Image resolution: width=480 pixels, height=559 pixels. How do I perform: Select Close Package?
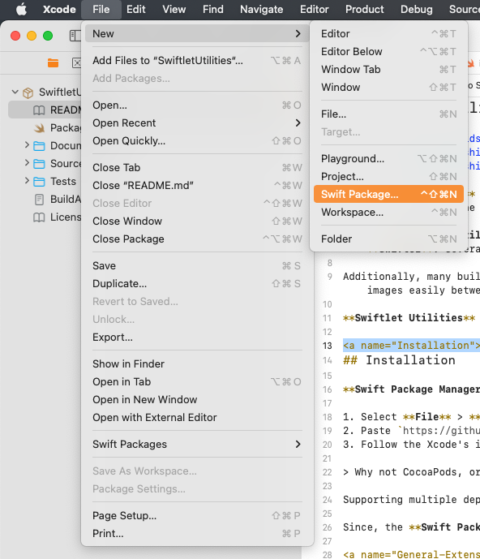[x=197, y=239]
